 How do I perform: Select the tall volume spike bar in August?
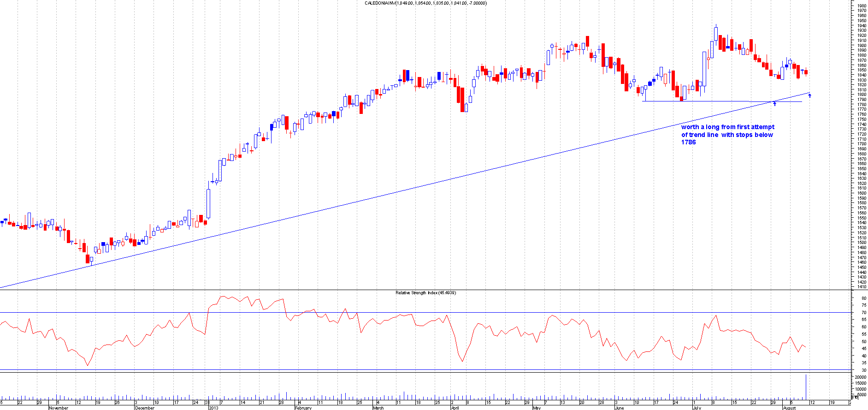(806, 386)
